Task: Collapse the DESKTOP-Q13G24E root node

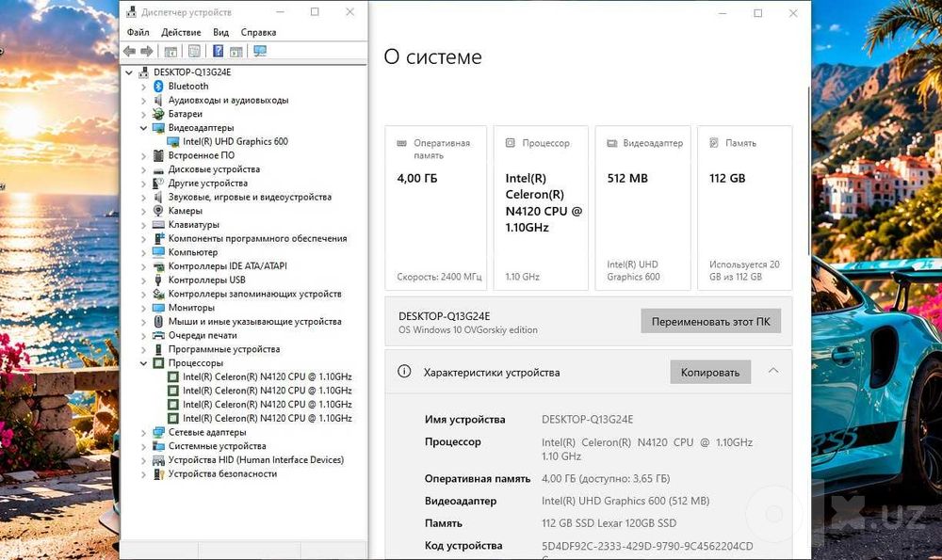Action: [x=129, y=72]
